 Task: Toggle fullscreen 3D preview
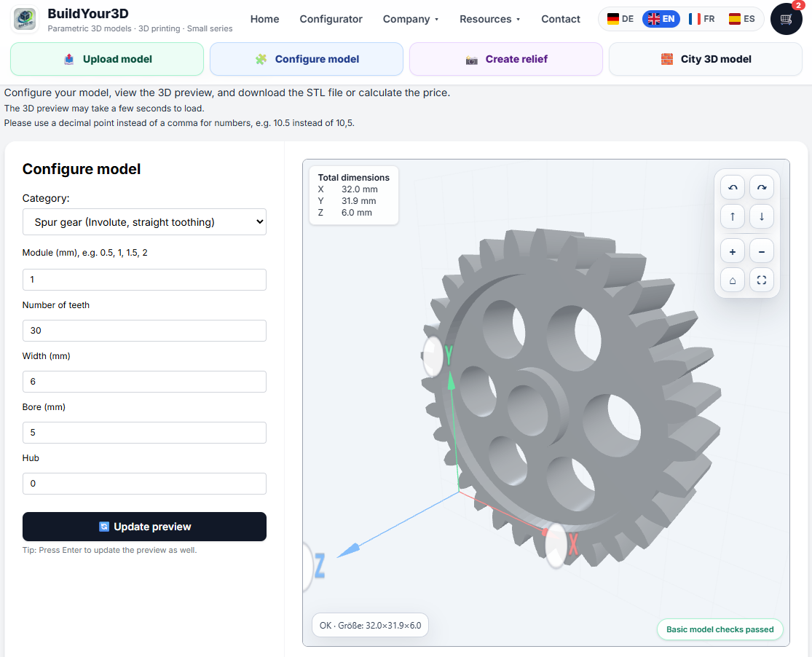pyautogui.click(x=761, y=280)
